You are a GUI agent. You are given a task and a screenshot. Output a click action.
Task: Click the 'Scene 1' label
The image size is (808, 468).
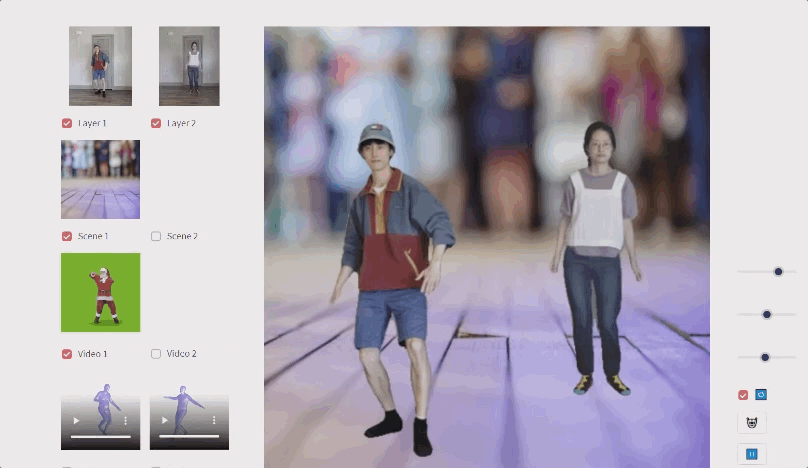tap(93, 236)
